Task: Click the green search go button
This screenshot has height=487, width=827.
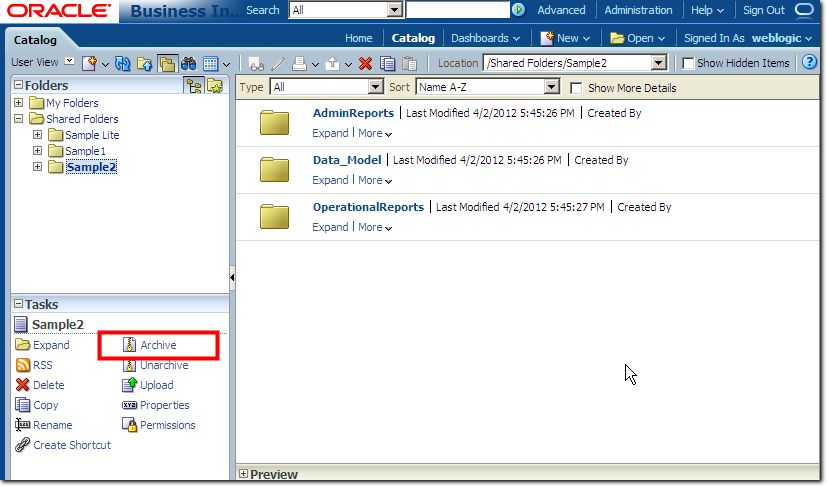Action: click(518, 10)
